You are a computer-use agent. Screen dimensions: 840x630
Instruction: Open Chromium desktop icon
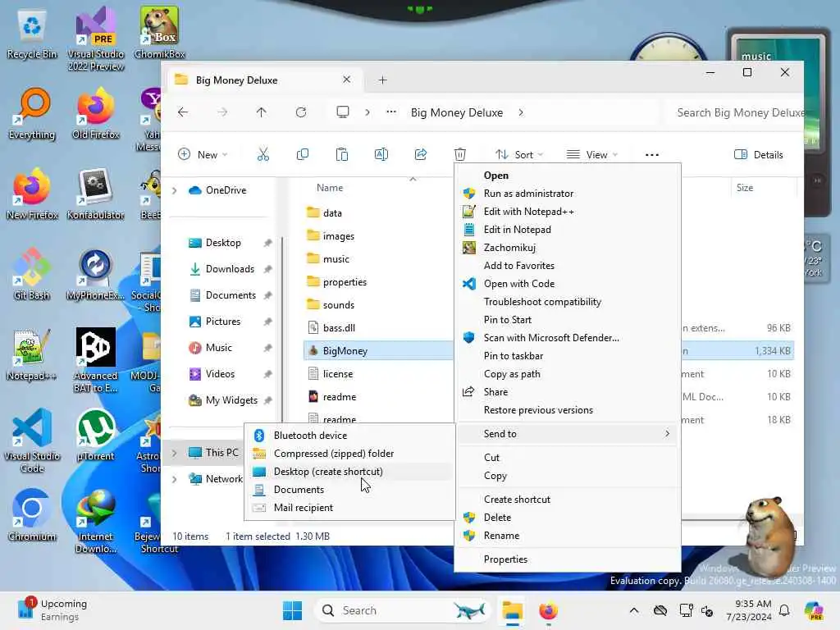[32, 515]
